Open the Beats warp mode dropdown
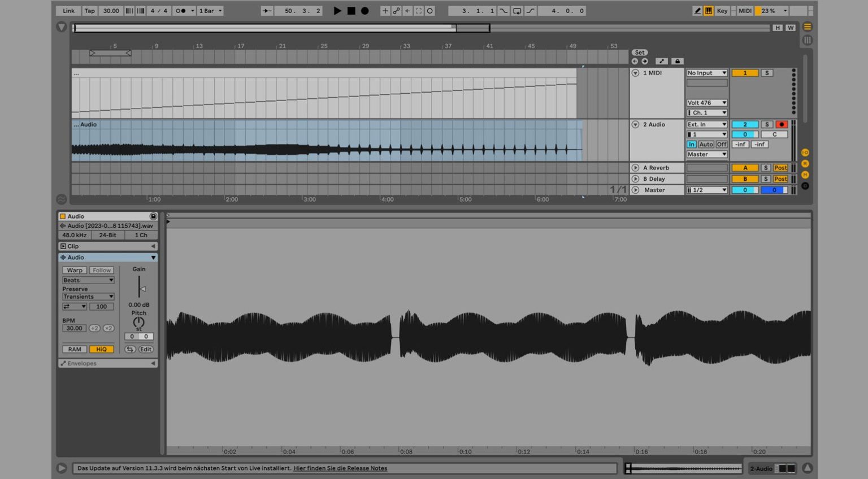Viewport: 868px width, 479px height. click(88, 280)
